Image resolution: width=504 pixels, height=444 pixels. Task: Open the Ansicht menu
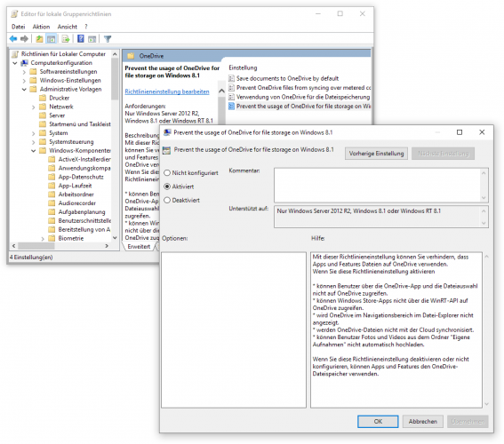point(68,27)
